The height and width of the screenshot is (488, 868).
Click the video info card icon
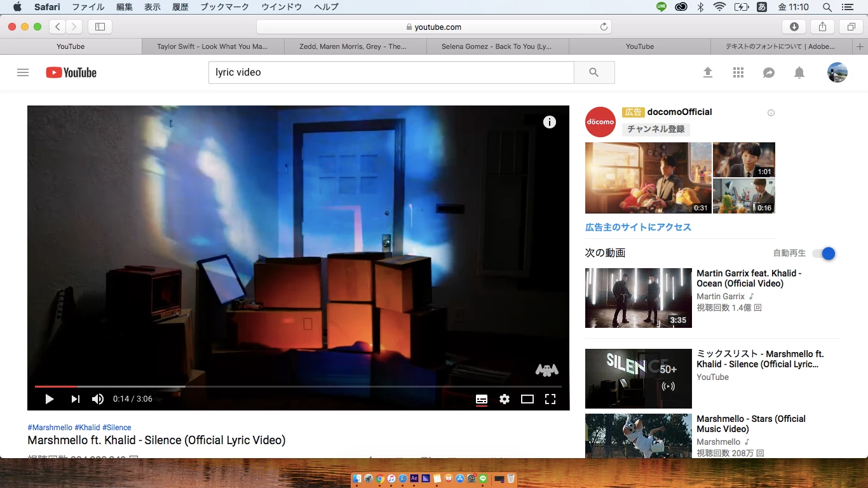click(550, 122)
